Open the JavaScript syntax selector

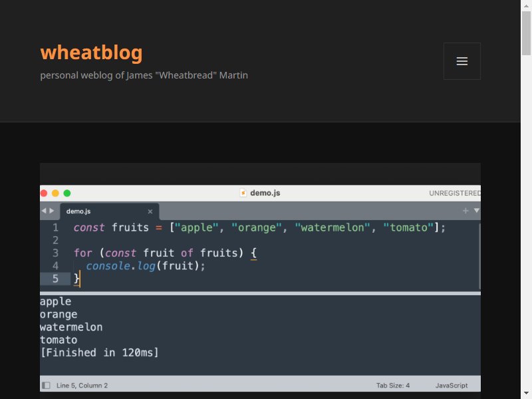tap(452, 386)
